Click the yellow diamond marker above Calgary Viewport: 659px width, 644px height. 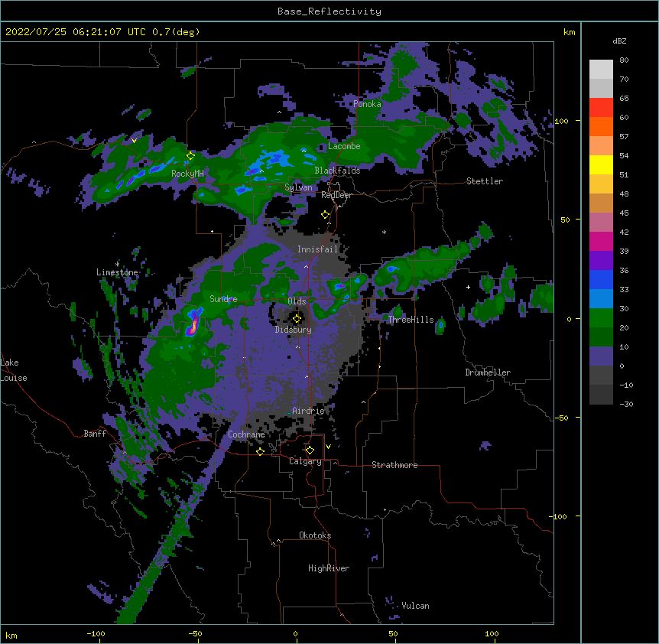pyautogui.click(x=310, y=450)
